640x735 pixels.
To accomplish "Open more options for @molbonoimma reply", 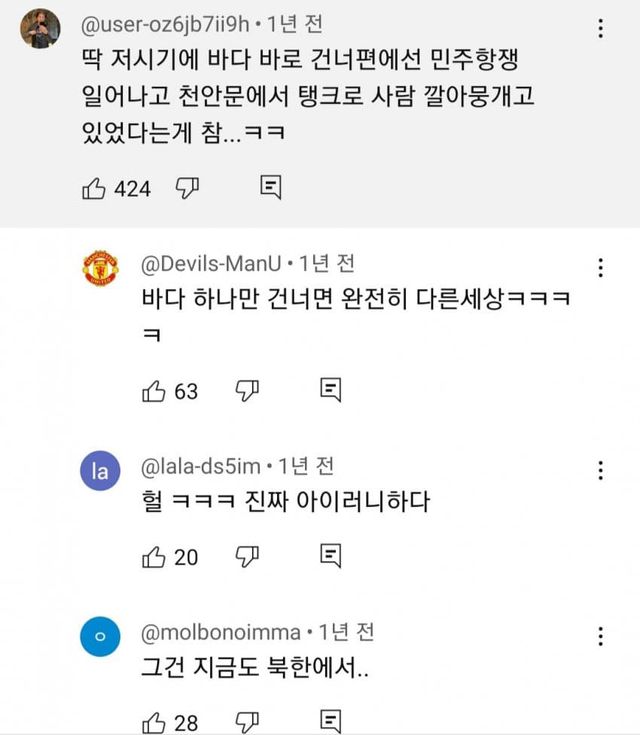I will click(600, 636).
